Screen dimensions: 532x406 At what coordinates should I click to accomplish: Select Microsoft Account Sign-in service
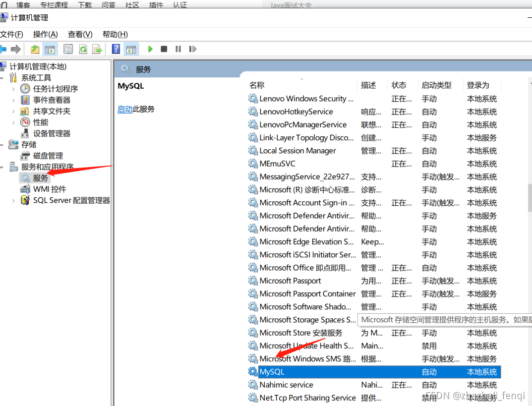coord(374,203)
